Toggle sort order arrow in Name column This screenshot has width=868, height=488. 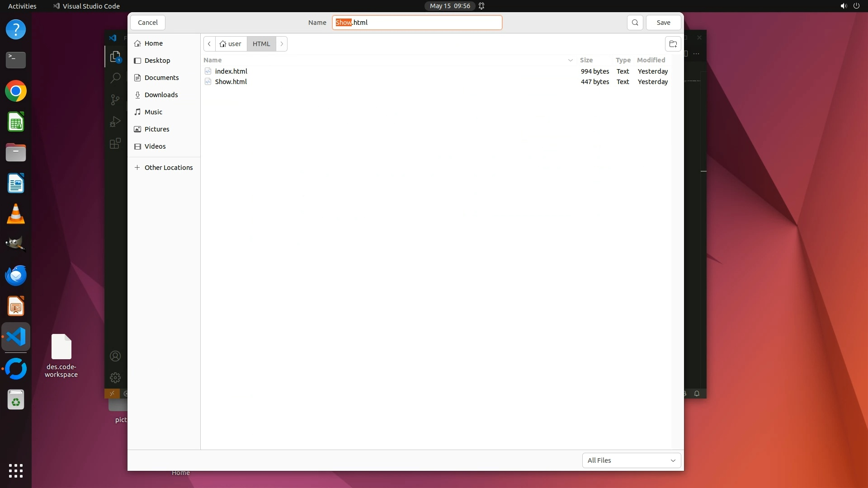570,60
